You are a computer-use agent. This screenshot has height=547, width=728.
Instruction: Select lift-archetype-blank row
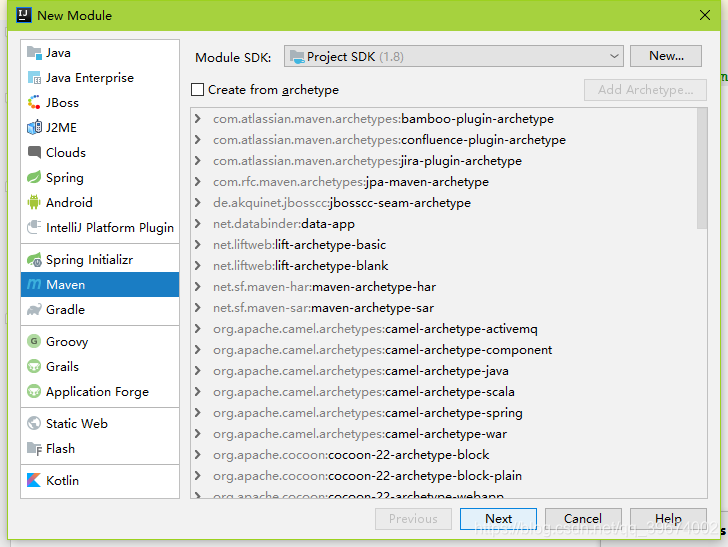pos(443,266)
